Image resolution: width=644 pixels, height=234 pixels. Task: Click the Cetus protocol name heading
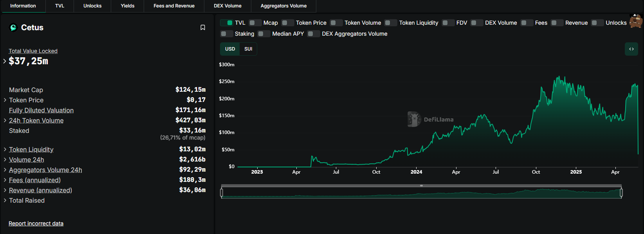tap(32, 27)
